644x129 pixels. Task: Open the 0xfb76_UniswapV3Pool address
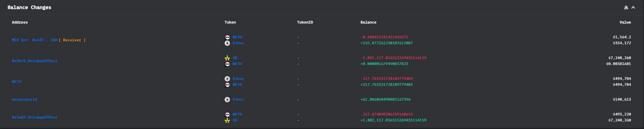tap(34, 61)
